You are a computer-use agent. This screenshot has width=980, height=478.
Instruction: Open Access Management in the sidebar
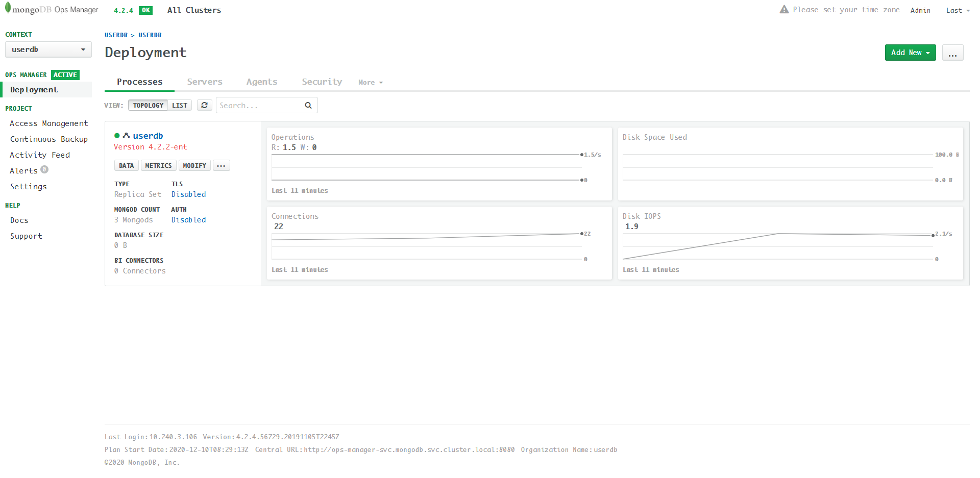[49, 123]
